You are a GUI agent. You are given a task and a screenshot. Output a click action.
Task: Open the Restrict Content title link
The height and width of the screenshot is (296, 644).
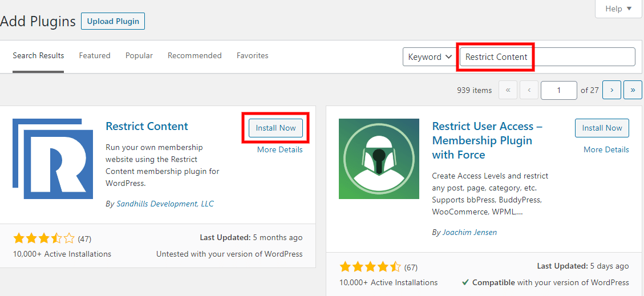147,126
